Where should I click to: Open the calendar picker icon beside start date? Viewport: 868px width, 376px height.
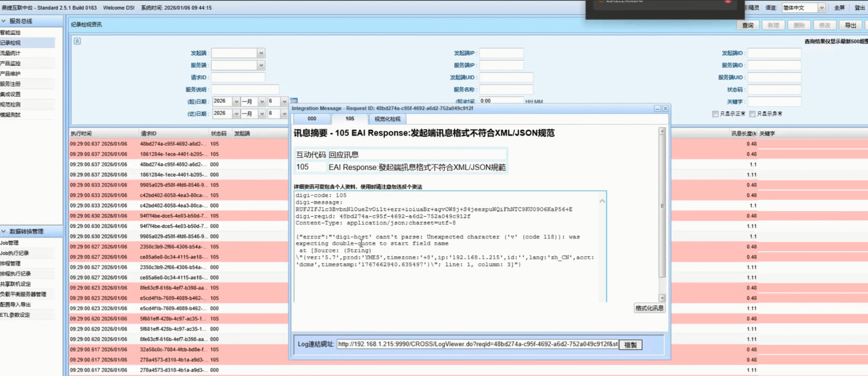coord(294,101)
